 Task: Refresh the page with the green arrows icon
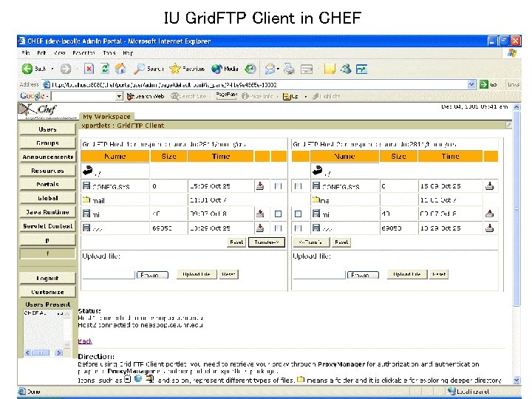pyautogui.click(x=105, y=69)
